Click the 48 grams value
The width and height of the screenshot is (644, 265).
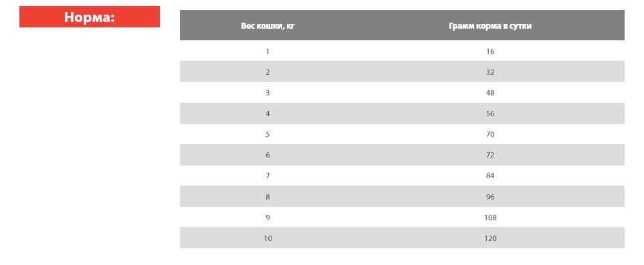490,93
